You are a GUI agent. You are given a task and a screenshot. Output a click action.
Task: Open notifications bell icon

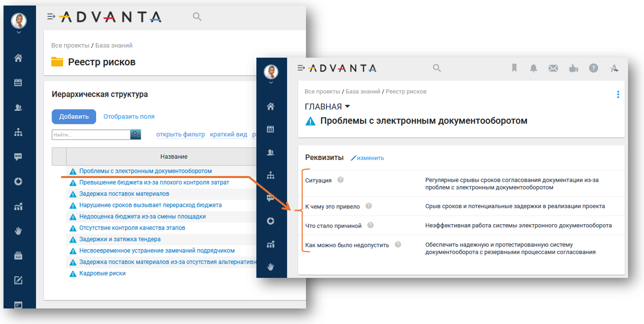(x=534, y=68)
